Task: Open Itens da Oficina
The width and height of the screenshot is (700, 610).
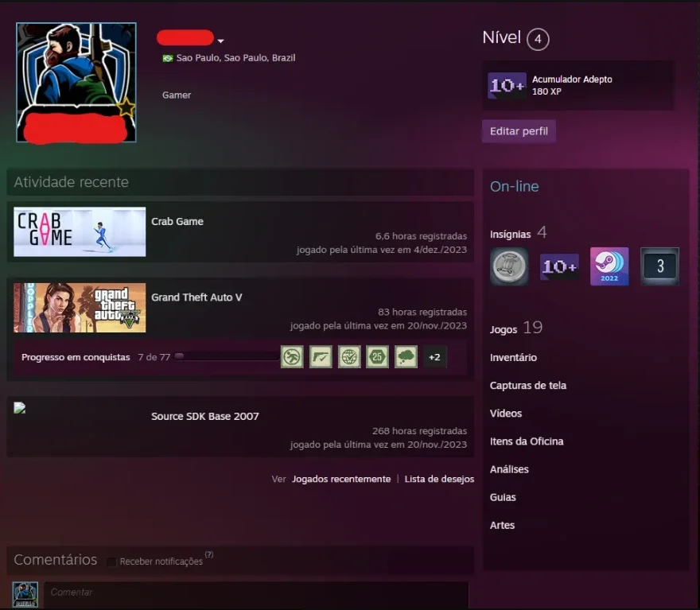Action: (x=527, y=441)
